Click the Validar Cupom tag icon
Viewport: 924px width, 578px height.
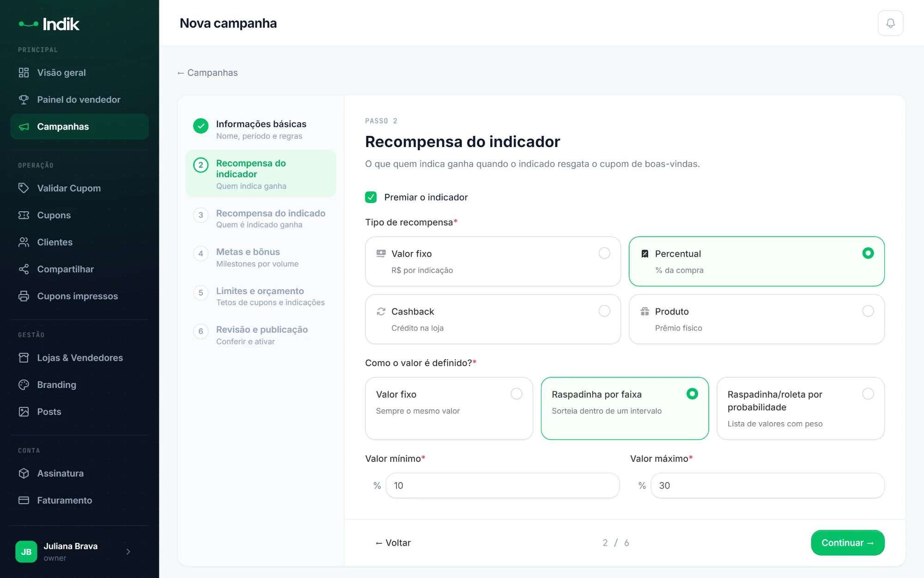(x=24, y=188)
